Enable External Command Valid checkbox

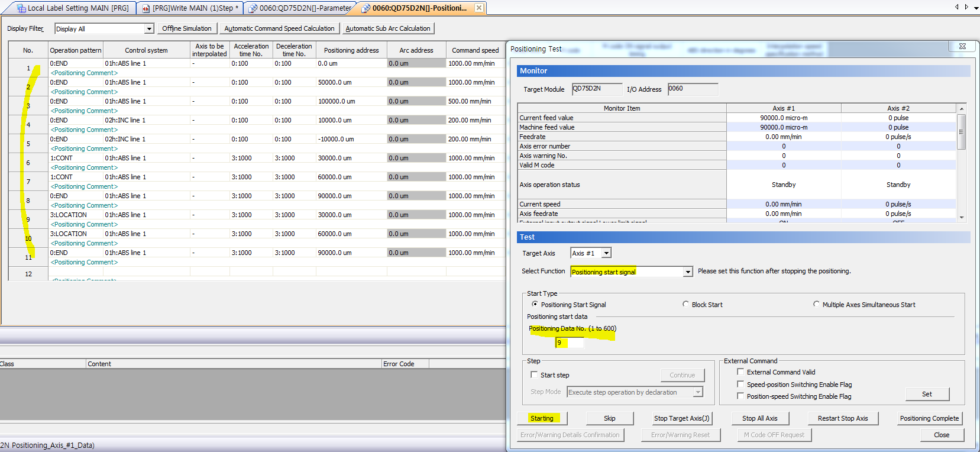coord(740,372)
